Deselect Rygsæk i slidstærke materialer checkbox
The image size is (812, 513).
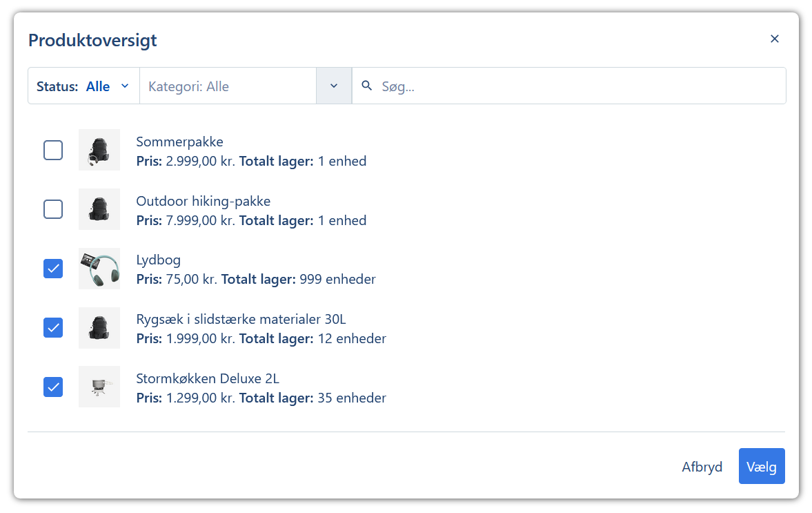tap(53, 327)
